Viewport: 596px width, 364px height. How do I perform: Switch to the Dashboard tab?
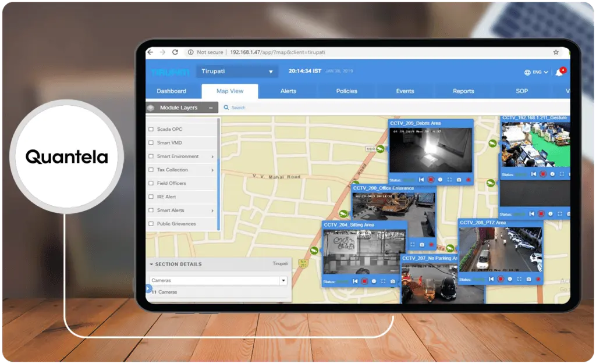(172, 91)
